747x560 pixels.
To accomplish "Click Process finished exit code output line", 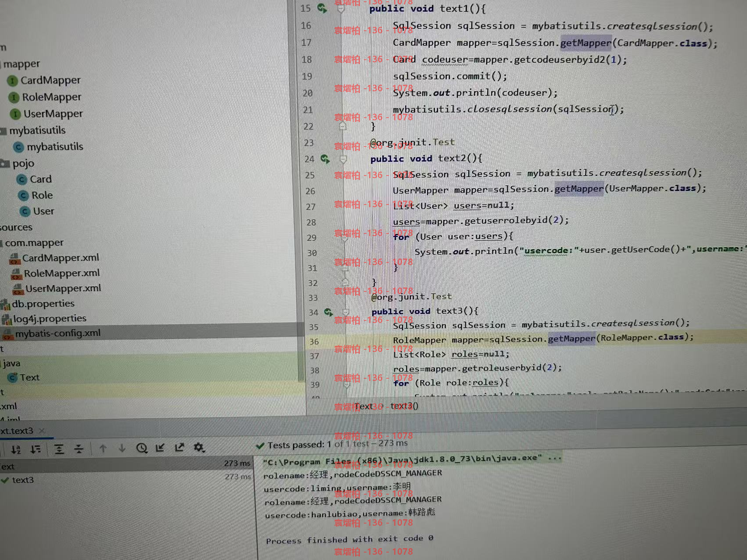I will tap(349, 539).
